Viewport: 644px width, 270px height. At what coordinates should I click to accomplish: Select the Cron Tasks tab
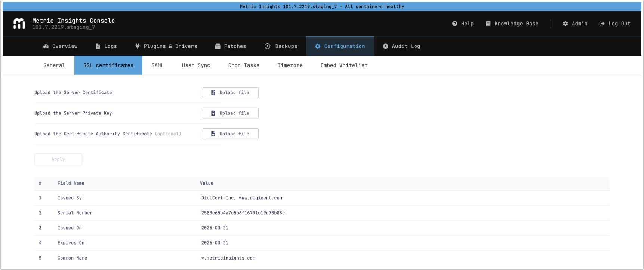[244, 65]
